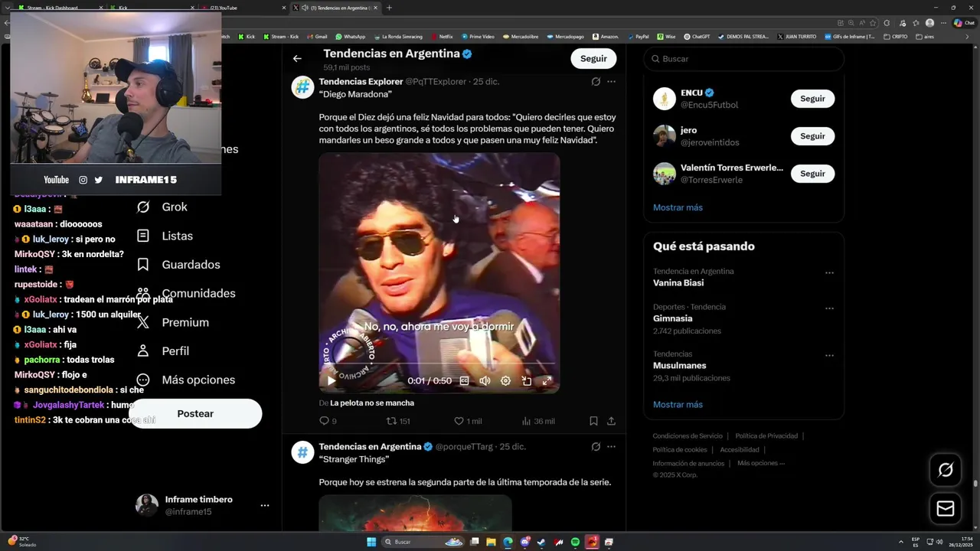
Task: Open options for Gimnasia trend
Action: (x=829, y=308)
